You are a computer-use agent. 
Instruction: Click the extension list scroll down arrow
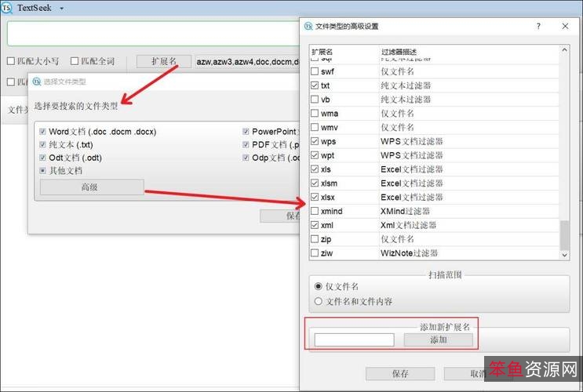click(564, 255)
